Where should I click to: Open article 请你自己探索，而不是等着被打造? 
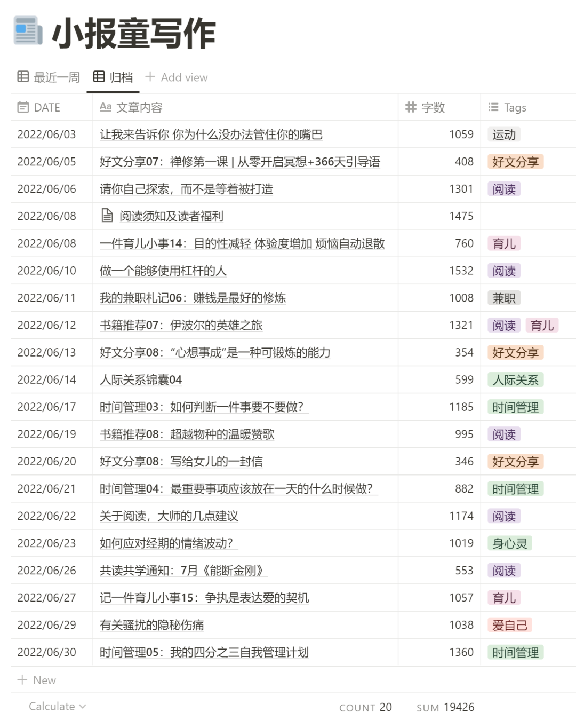pyautogui.click(x=186, y=189)
